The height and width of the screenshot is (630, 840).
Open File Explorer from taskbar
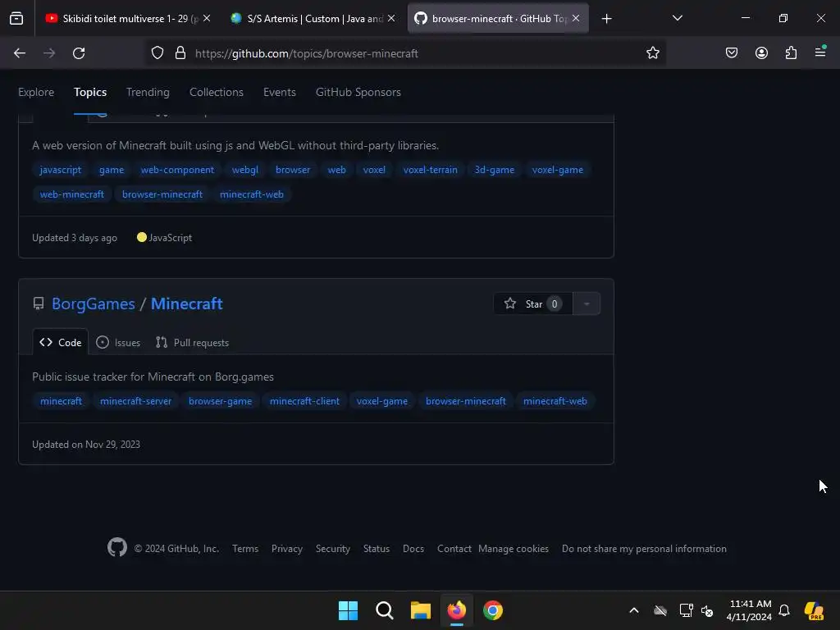(x=421, y=610)
